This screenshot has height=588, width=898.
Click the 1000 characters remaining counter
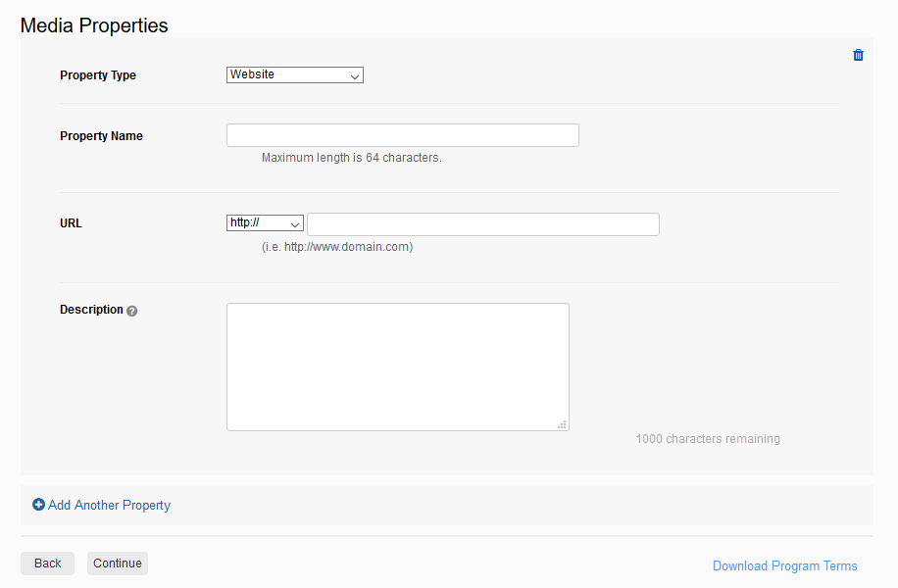(708, 439)
